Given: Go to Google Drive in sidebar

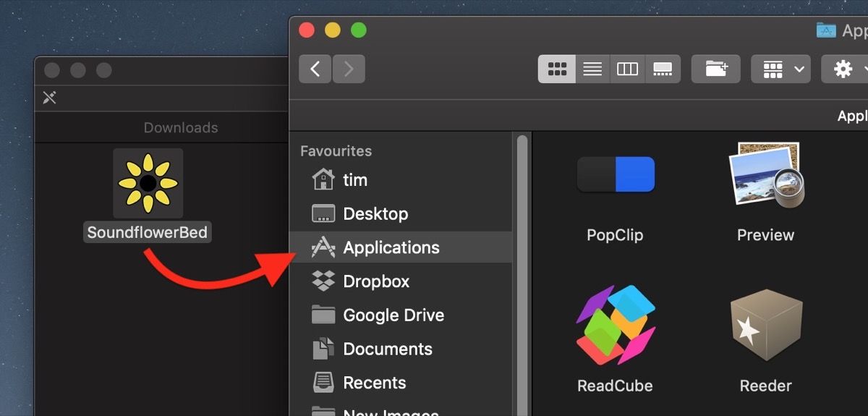Looking at the screenshot, I should [393, 315].
